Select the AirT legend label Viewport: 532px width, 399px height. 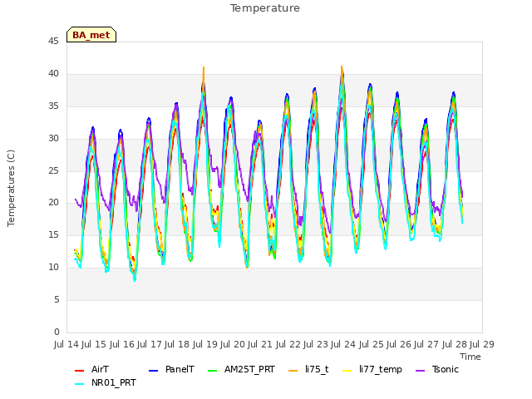tap(100, 369)
